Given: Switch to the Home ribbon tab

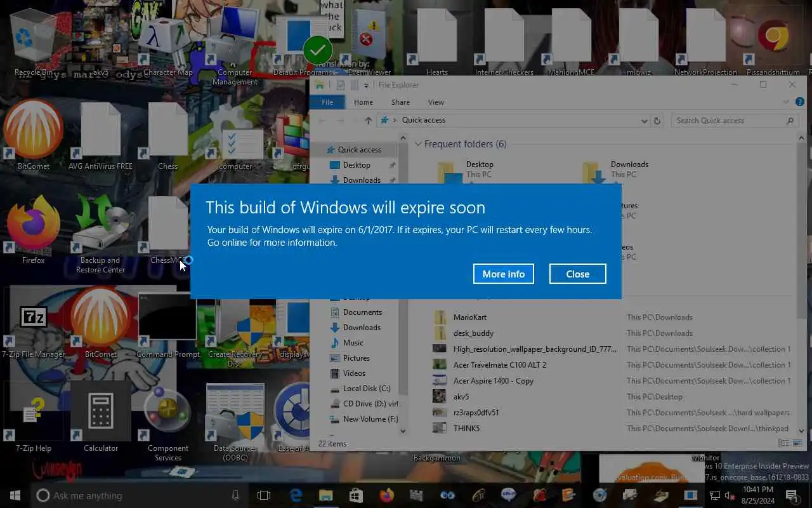Looking at the screenshot, I should pyautogui.click(x=363, y=102).
